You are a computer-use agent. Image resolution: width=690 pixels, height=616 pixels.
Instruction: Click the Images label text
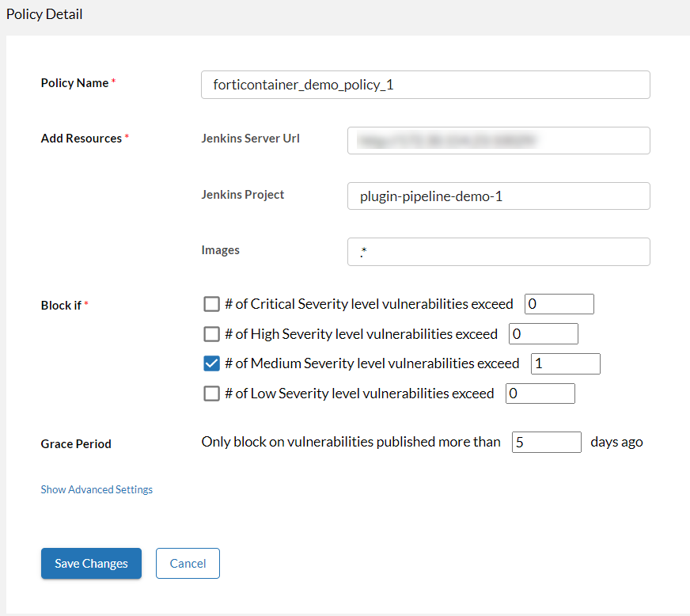point(221,250)
